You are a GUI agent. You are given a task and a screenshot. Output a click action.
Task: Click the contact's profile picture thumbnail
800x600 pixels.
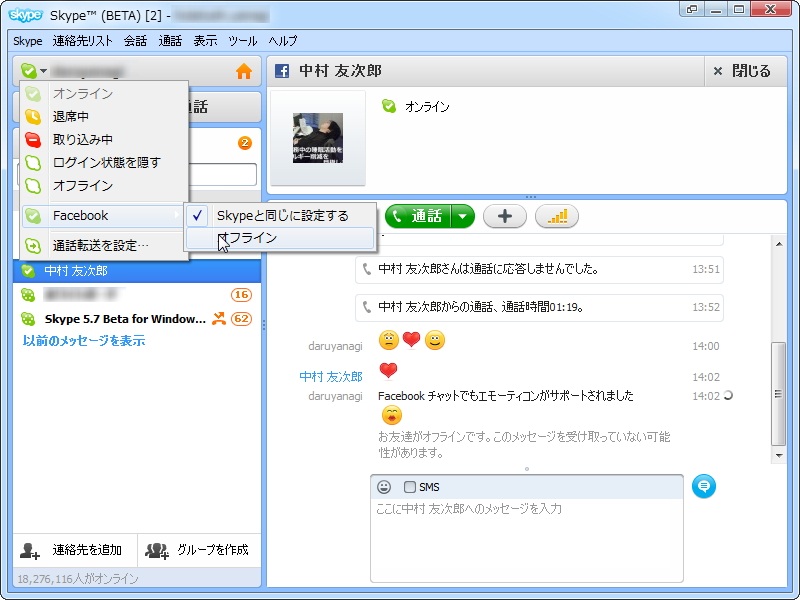[x=317, y=138]
